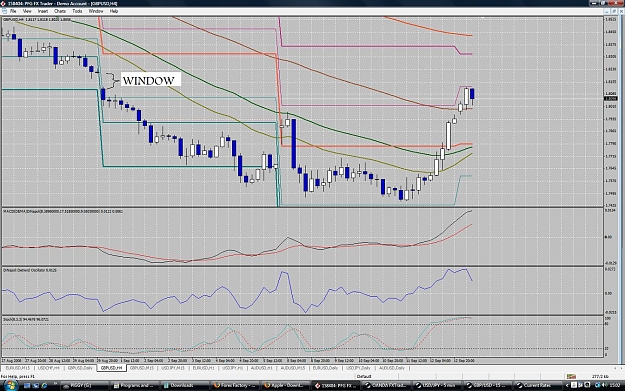Image resolution: width=625 pixels, height=391 pixels.
Task: Switch to the EURUSD,M15 chart tab
Action: tap(18, 368)
